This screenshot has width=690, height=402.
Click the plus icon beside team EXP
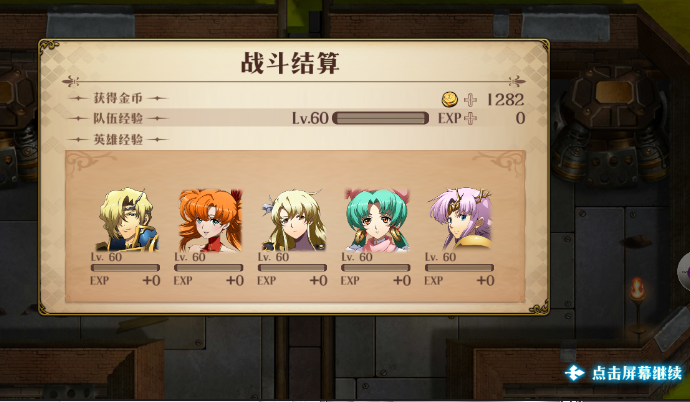pos(470,118)
